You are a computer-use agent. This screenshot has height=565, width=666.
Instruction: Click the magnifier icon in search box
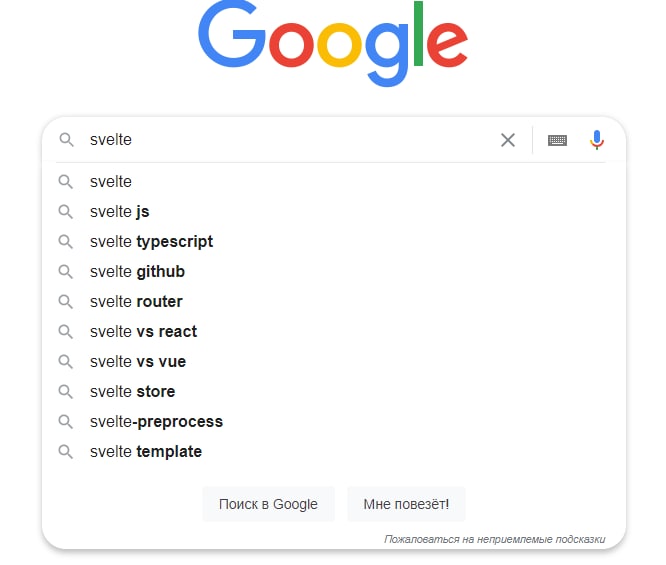(66, 139)
